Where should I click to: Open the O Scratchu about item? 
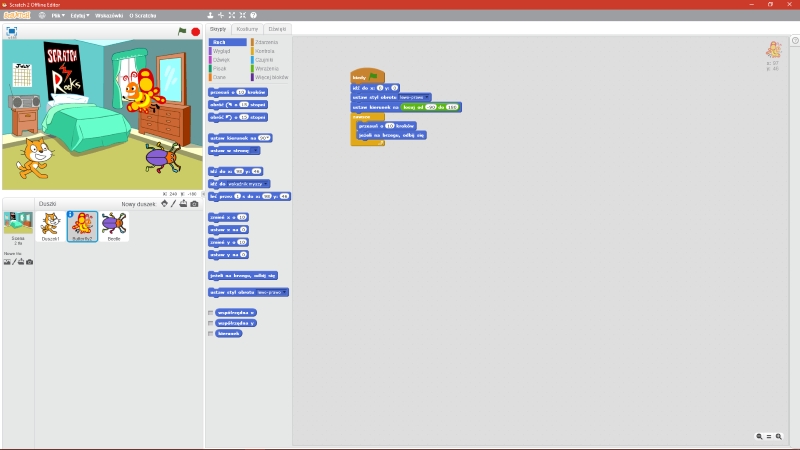point(143,15)
